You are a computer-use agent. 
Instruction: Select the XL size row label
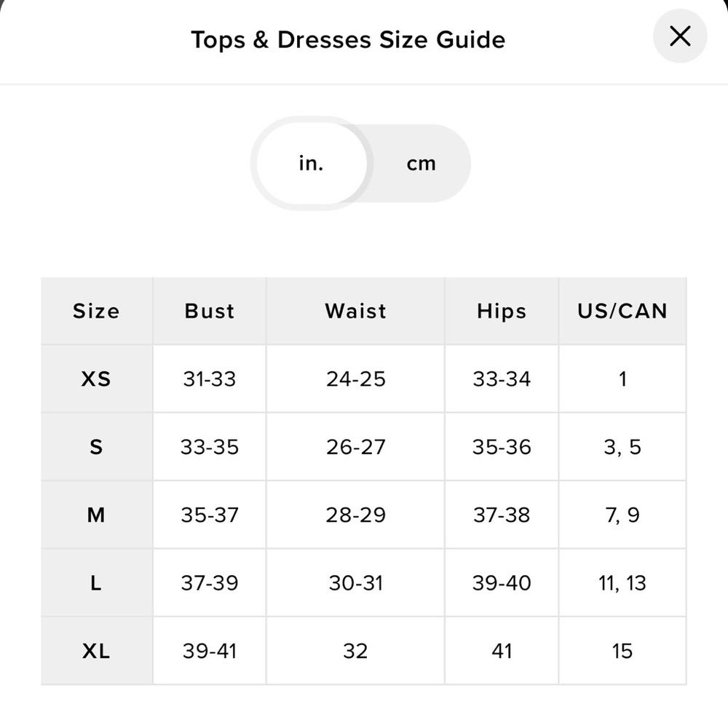(x=96, y=651)
